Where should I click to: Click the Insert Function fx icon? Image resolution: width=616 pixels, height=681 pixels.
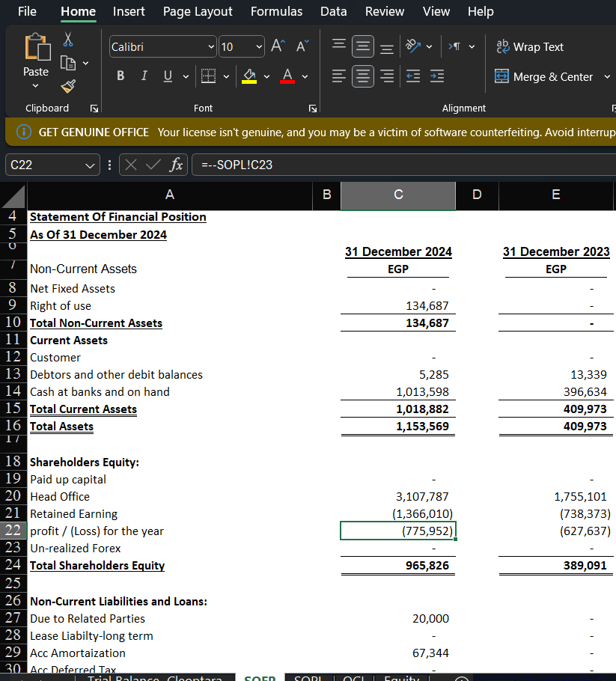[x=176, y=165]
